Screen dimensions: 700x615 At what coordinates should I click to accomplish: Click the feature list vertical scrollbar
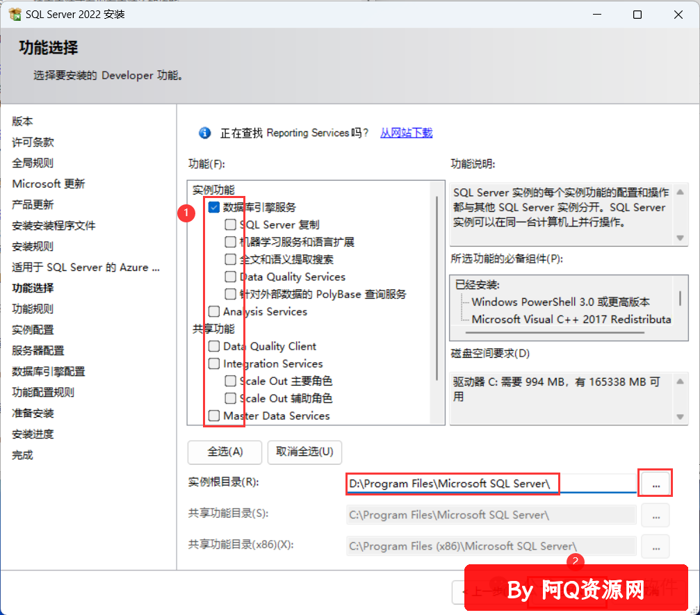click(437, 288)
